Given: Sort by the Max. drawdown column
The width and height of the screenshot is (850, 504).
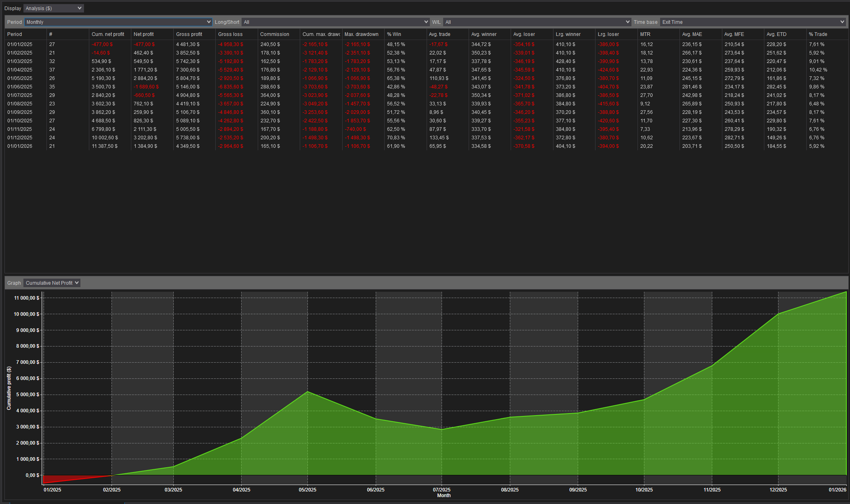Looking at the screenshot, I should (361, 34).
